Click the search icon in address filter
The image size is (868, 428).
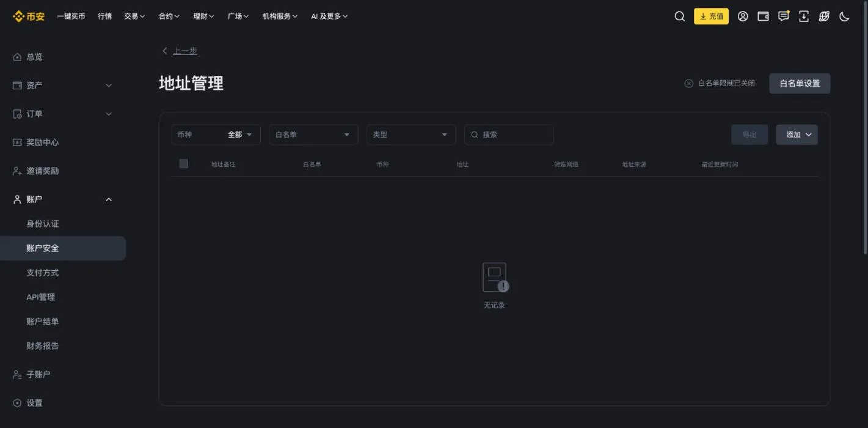(475, 135)
